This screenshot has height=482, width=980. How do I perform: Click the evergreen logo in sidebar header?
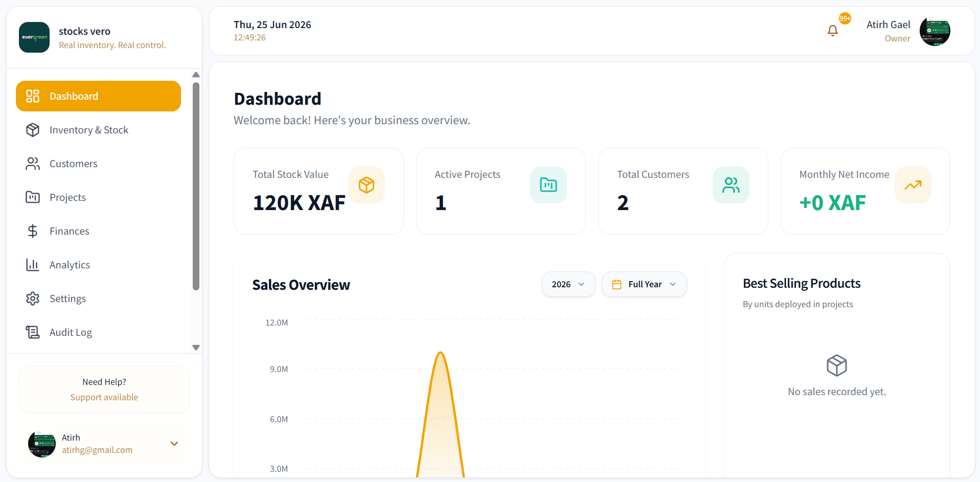point(34,37)
